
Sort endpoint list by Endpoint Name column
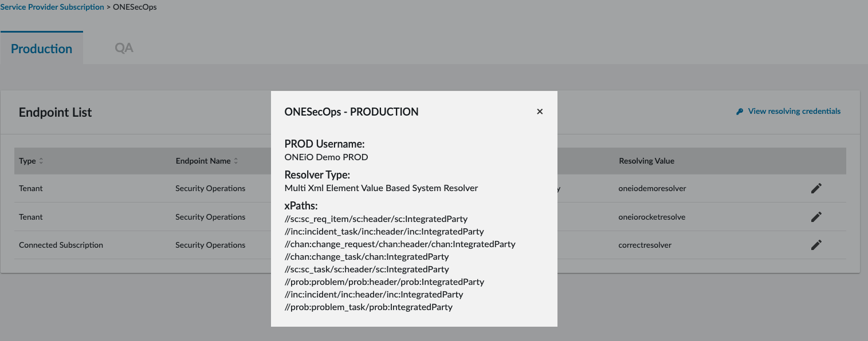(x=235, y=161)
